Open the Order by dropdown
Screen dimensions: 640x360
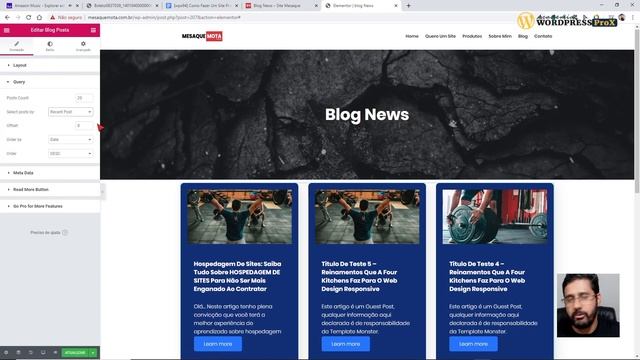point(71,140)
